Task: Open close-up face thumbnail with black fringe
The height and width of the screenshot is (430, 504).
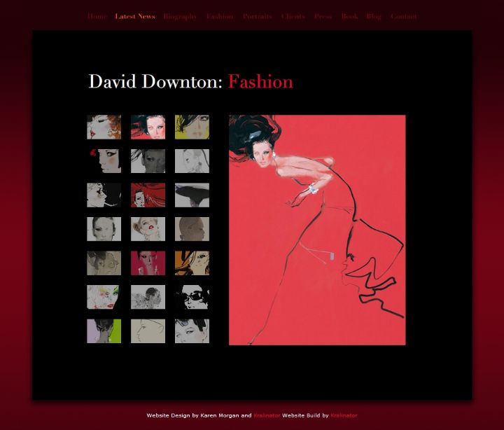Action: [192, 331]
